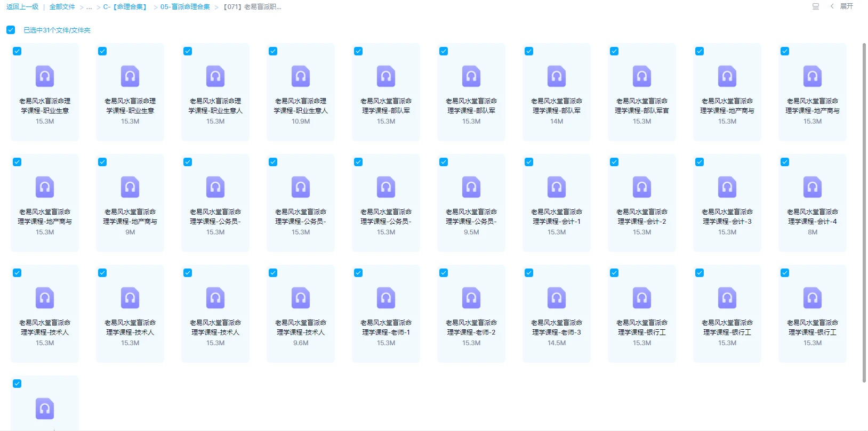This screenshot has height=431, width=868.
Task: Toggle the select-all 已选中31个文件 checkbox
Action: tap(11, 30)
